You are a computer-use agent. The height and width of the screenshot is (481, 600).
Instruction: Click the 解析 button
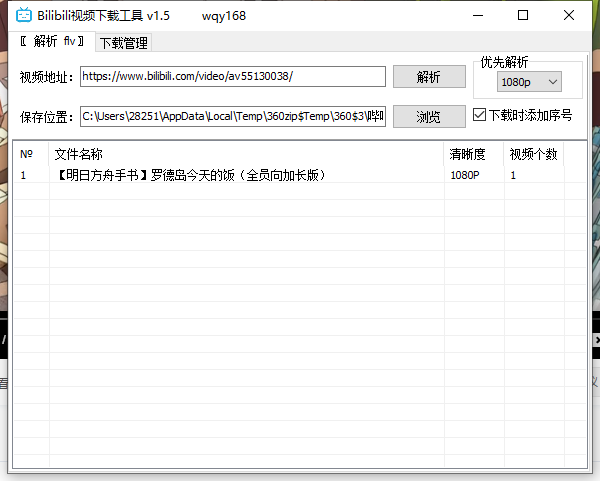[x=429, y=77]
